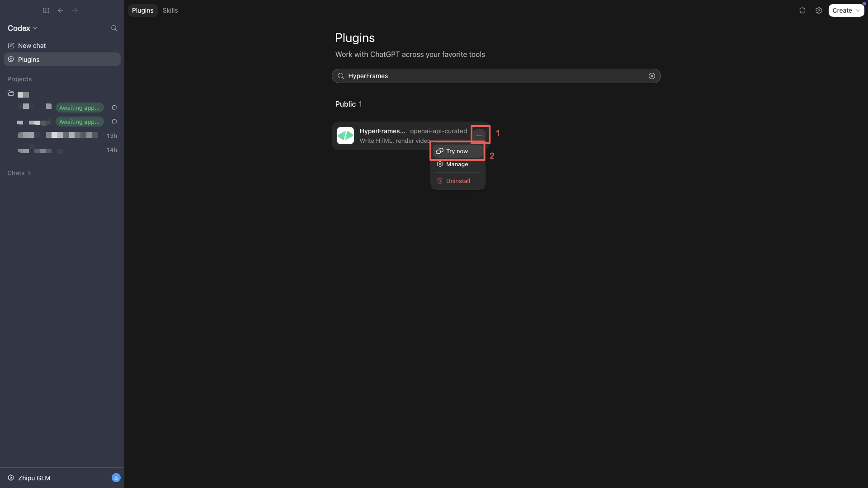Image resolution: width=868 pixels, height=488 pixels.
Task: Open the sidebar search magnifier icon
Action: coord(114,28)
